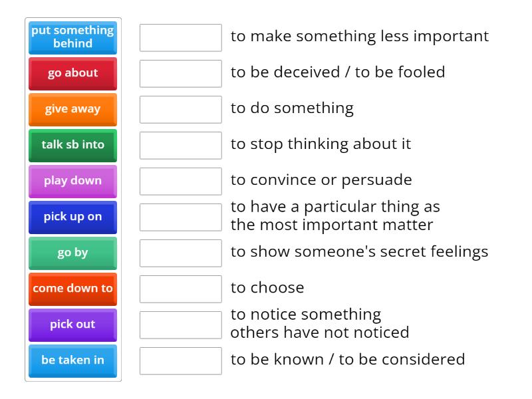Click the 'pick out' phrase tile
Image resolution: width=532 pixels, height=399 pixels.
(x=72, y=325)
